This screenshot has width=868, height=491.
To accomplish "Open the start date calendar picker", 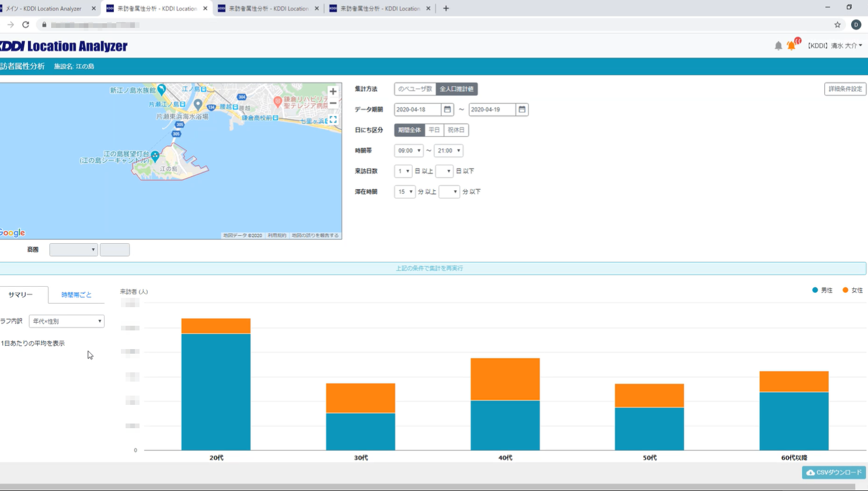I will coord(447,109).
